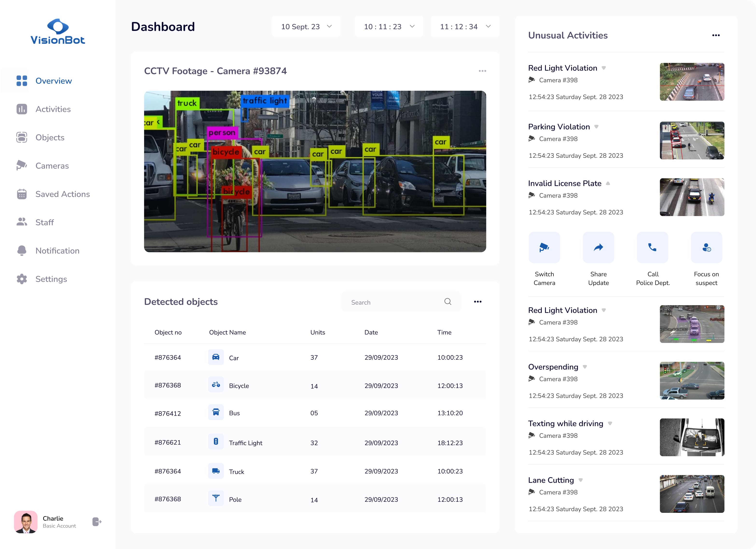Open Saved Actions from the sidebar
The width and height of the screenshot is (756, 549).
(x=62, y=194)
